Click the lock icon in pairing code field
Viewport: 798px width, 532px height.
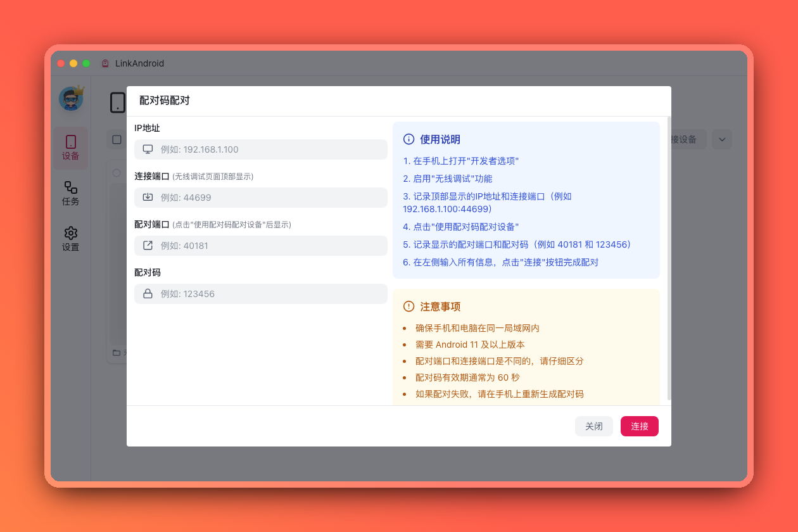(148, 294)
